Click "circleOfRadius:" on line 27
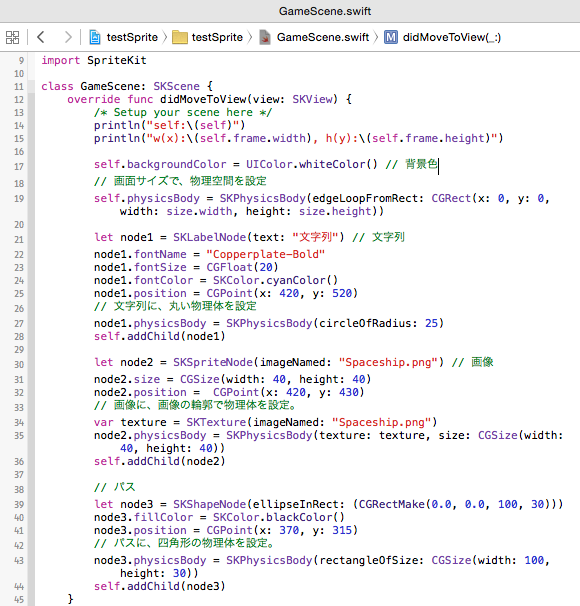This screenshot has width=580, height=606. coord(368,323)
